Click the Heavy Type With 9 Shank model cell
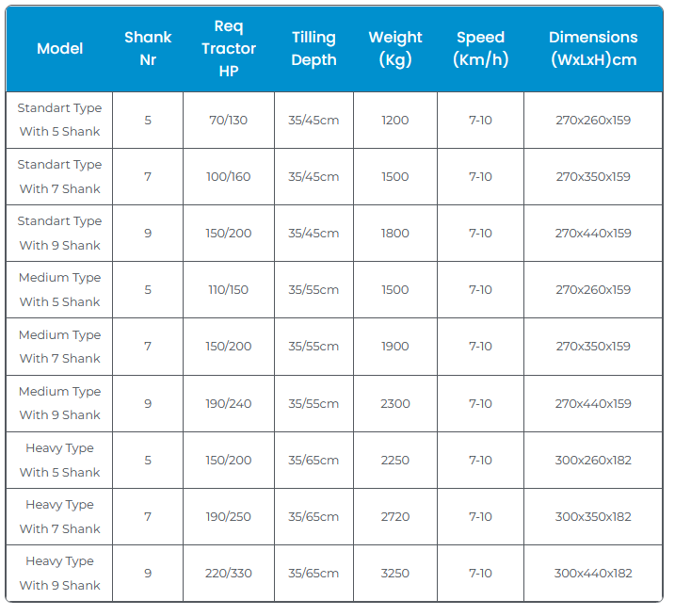Viewport: 675px width, 616px height. tap(59, 573)
